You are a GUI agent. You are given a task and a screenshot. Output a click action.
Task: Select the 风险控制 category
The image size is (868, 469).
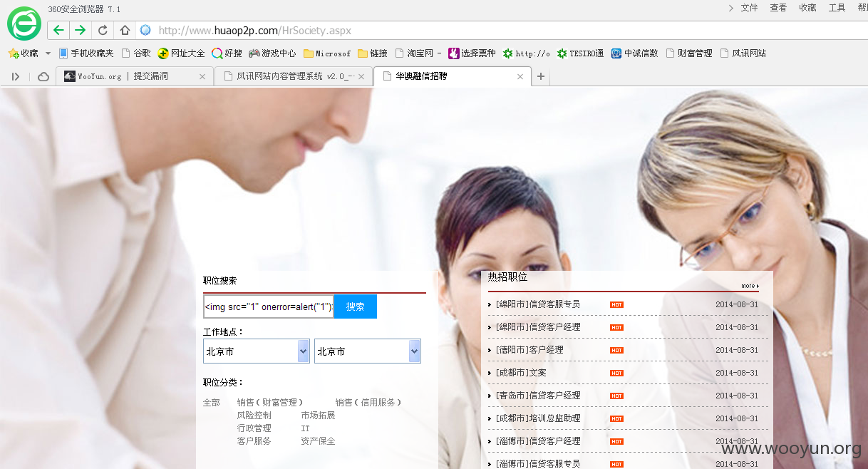(x=254, y=416)
